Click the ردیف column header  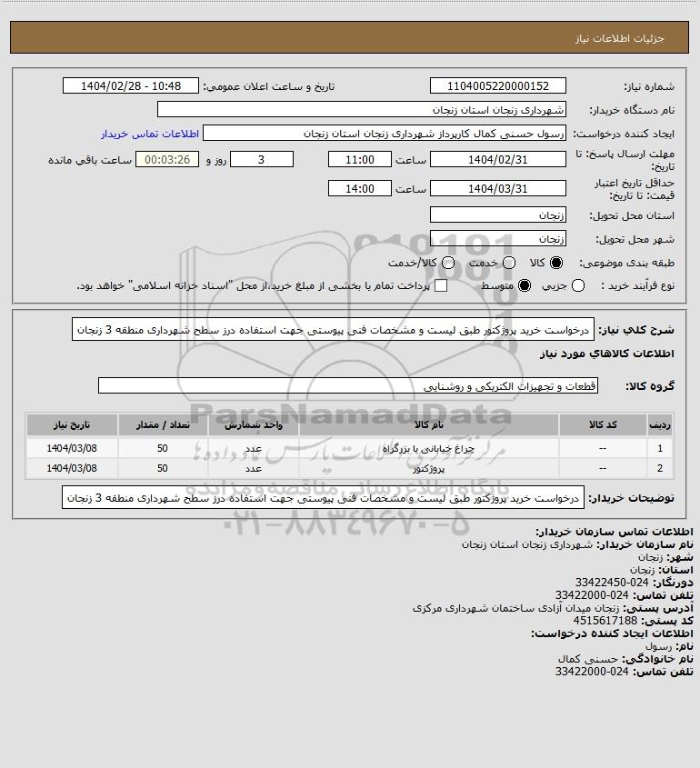(660, 424)
